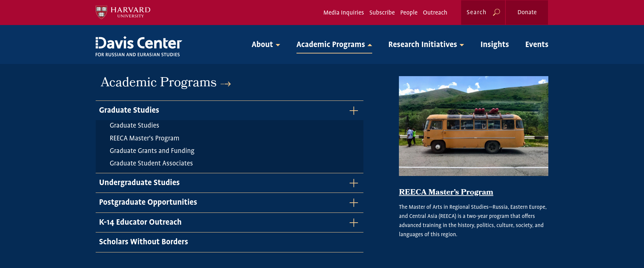Screen dimensions: 644x268
Task: Go to the Events menu item
Action: [x=537, y=44]
